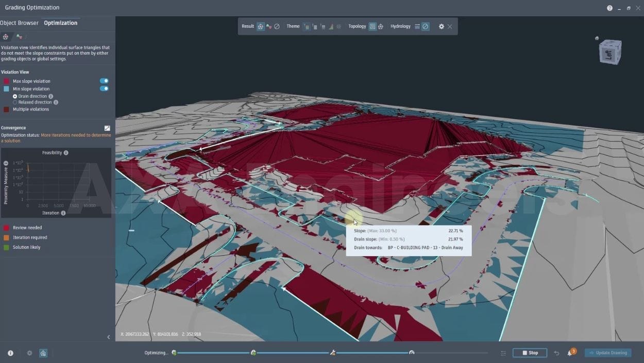Toggle Min slope violation switch
644x363 pixels.
coord(104,89)
